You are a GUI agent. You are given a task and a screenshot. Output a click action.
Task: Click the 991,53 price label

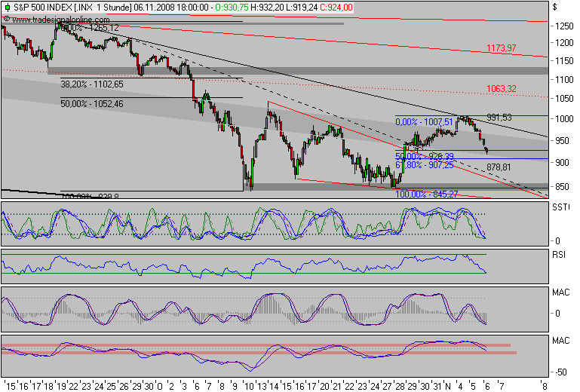coord(499,118)
